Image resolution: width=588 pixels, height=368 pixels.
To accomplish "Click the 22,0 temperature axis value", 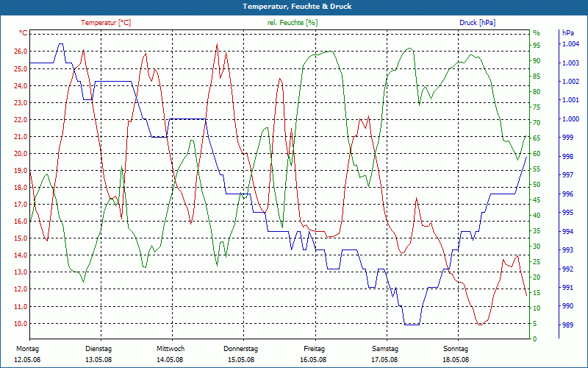I will pos(21,119).
